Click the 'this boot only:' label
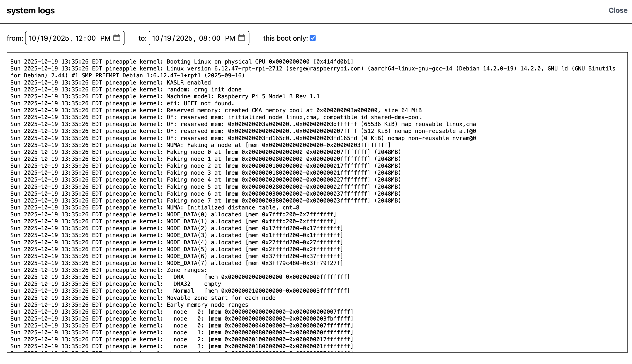The image size is (632, 364). 286,38
